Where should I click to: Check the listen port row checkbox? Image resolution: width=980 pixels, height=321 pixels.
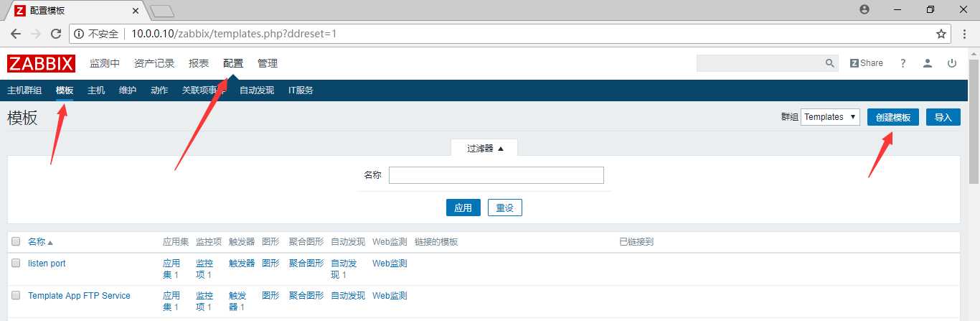(x=16, y=264)
